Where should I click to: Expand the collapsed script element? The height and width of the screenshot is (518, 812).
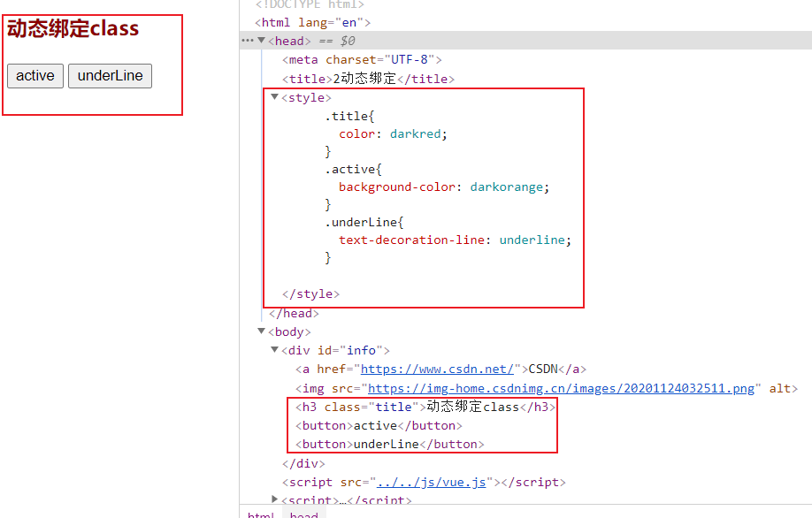[x=275, y=499]
